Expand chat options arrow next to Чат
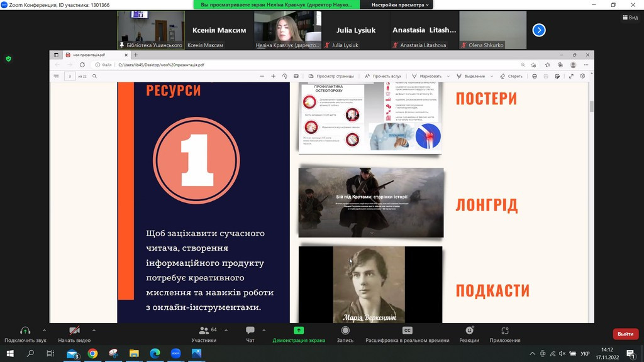The width and height of the screenshot is (644, 362). coord(264,330)
